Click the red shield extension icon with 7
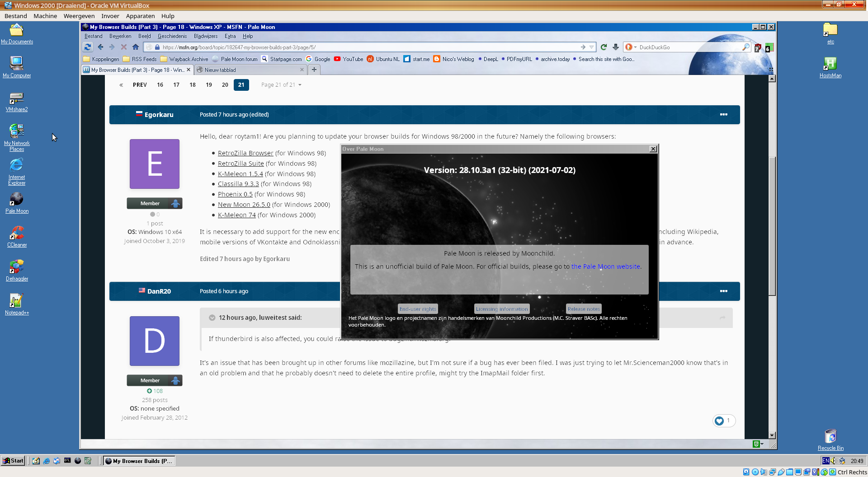This screenshot has height=477, width=868. coord(758,48)
